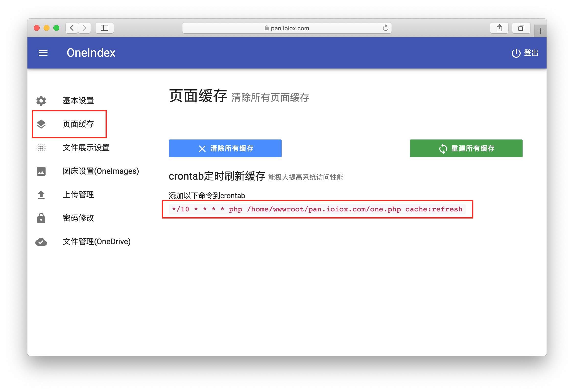
Task: Toggle the Safari sidebar button
Action: (105, 28)
